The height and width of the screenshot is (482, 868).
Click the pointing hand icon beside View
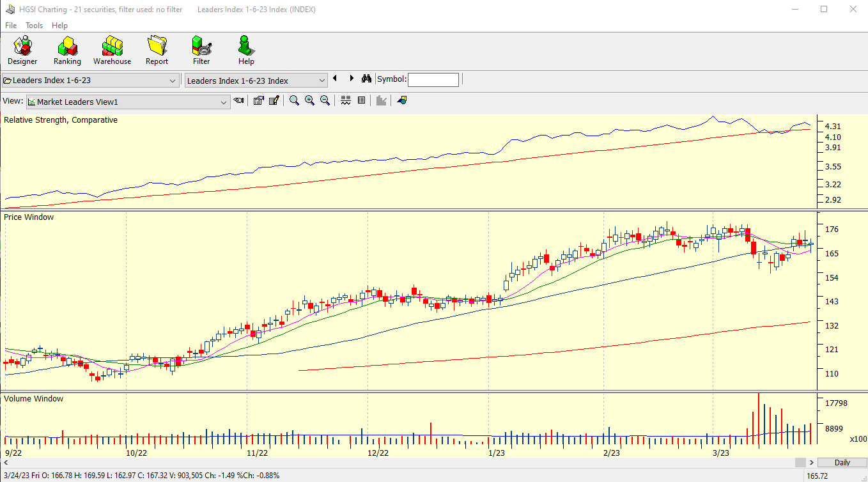tap(238, 100)
